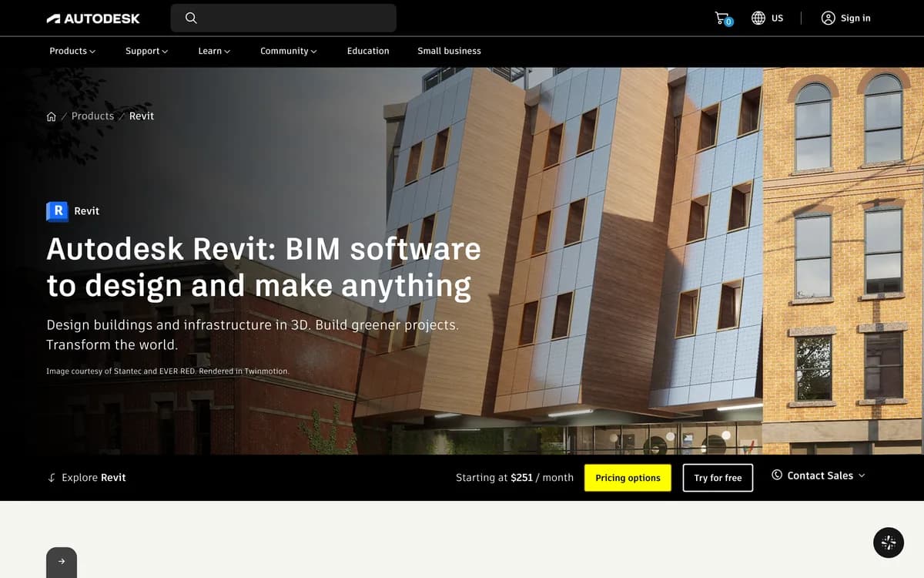Click the 'Starting at $251 / month' text
This screenshot has height=578, width=924.
pyautogui.click(x=514, y=478)
